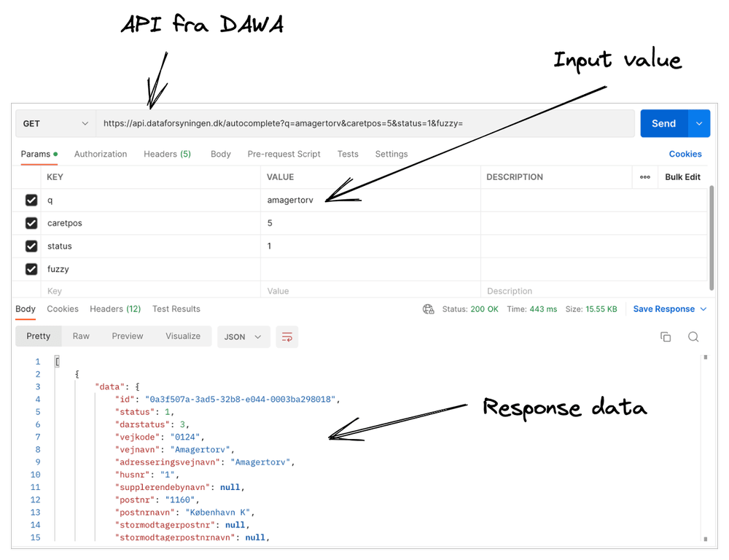The image size is (729, 560).
Task: Open the GET method dropdown
Action: click(x=56, y=124)
